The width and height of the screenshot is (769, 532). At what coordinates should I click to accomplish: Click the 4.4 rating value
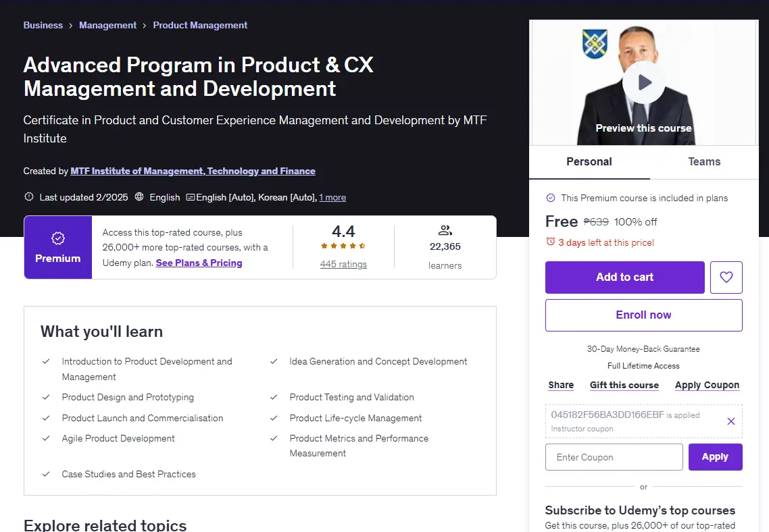pos(343,231)
